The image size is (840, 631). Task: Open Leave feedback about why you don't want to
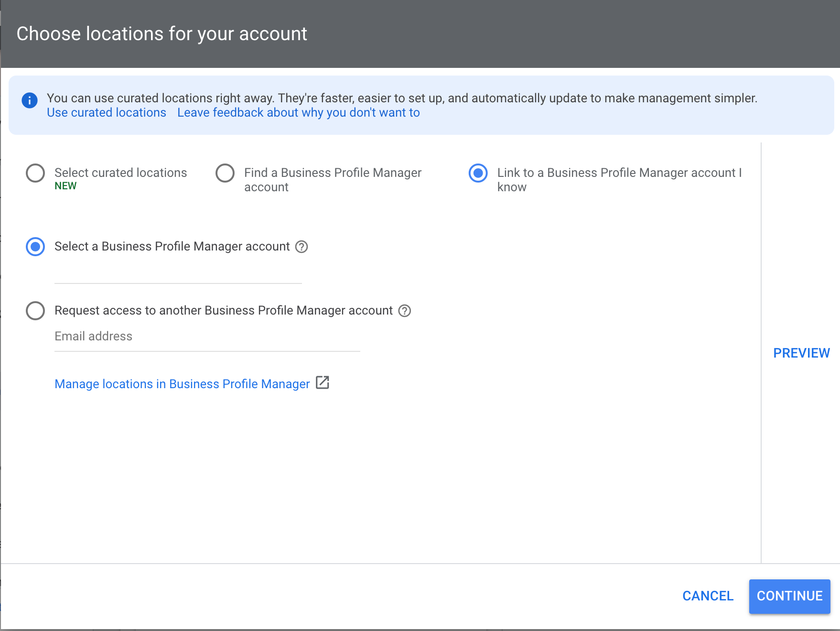(299, 113)
